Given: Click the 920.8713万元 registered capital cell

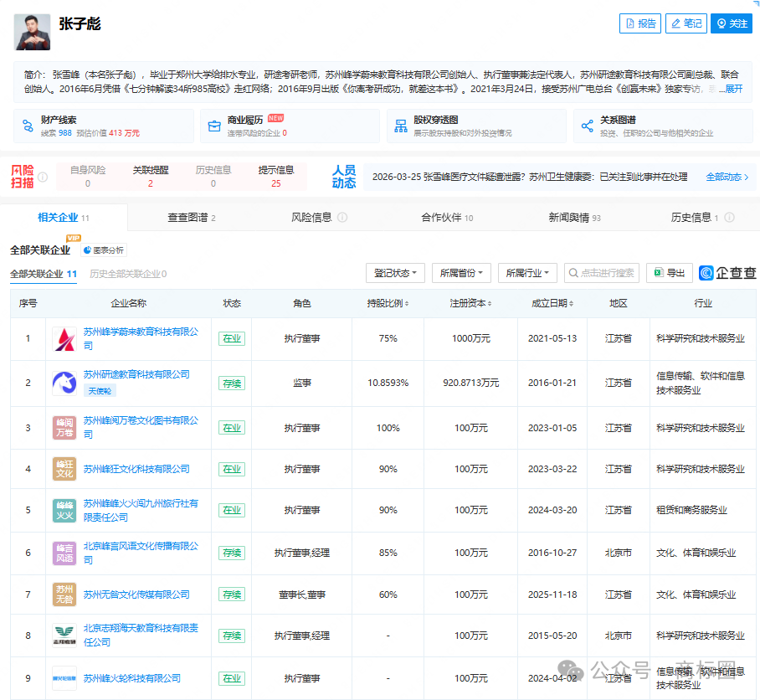Looking at the screenshot, I should coord(470,383).
